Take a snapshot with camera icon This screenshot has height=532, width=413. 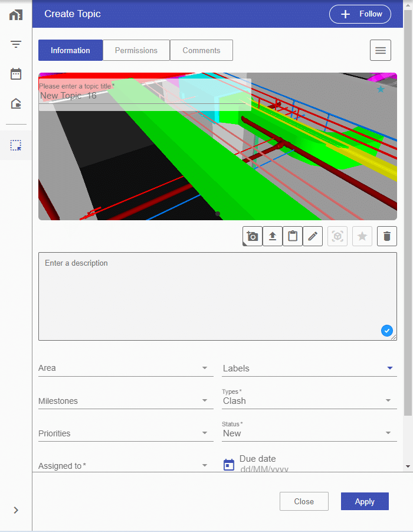pos(253,236)
